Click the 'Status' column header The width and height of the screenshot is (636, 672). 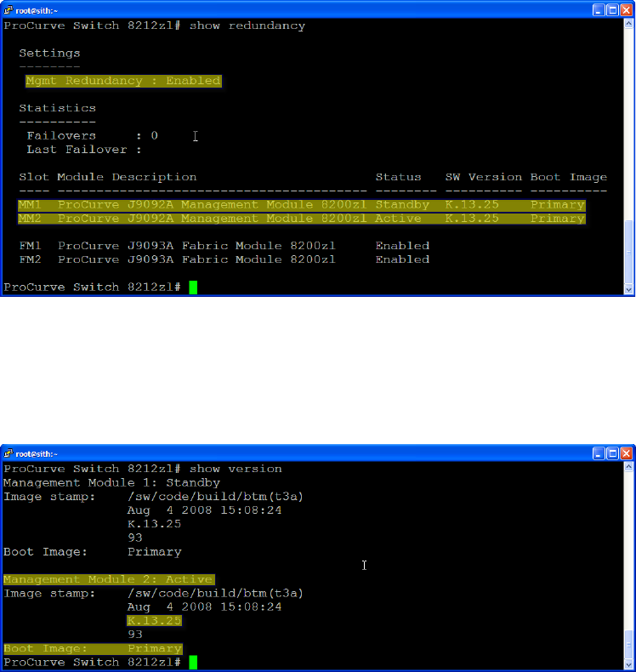[398, 177]
